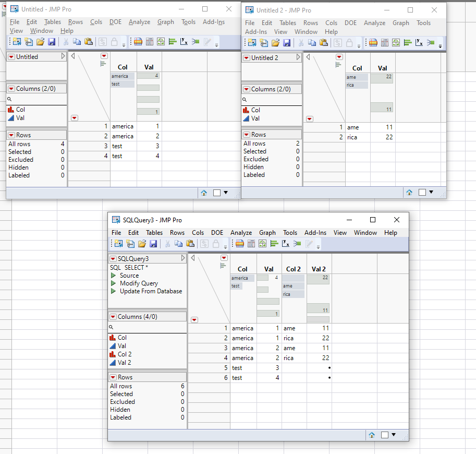The image size is (476, 454).
Task: Toggle header graphs icon in Untitled grid corner
Action: coord(103,64)
